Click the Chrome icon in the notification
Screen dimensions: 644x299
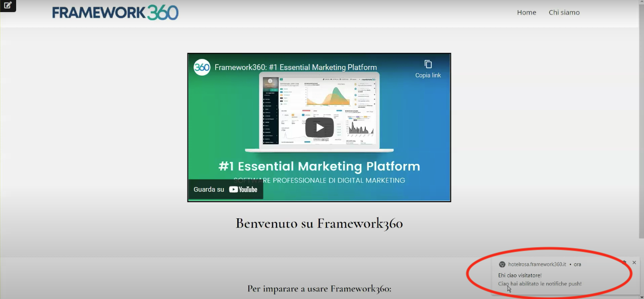tap(502, 264)
